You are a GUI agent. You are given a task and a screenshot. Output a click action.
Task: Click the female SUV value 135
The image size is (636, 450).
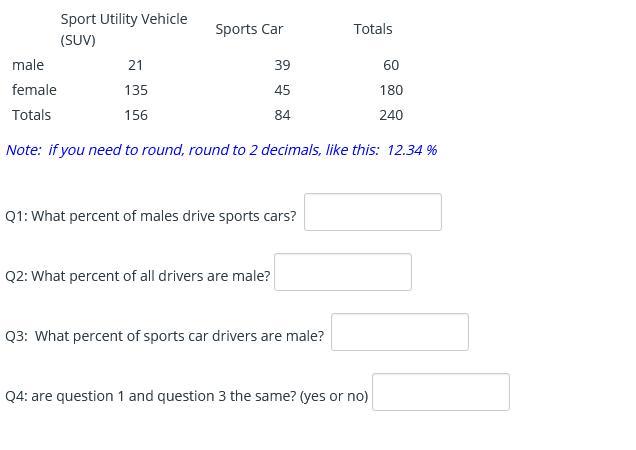[136, 90]
